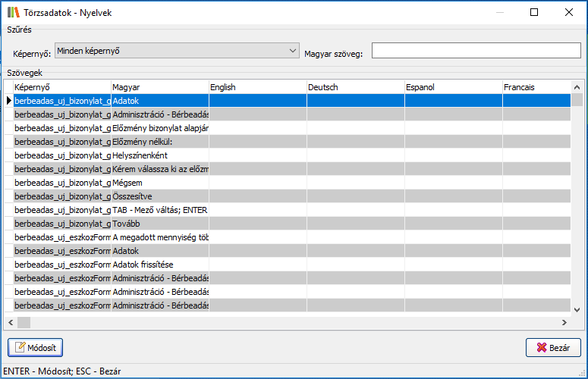
Task: Click the app icon in title bar
Action: click(x=12, y=12)
